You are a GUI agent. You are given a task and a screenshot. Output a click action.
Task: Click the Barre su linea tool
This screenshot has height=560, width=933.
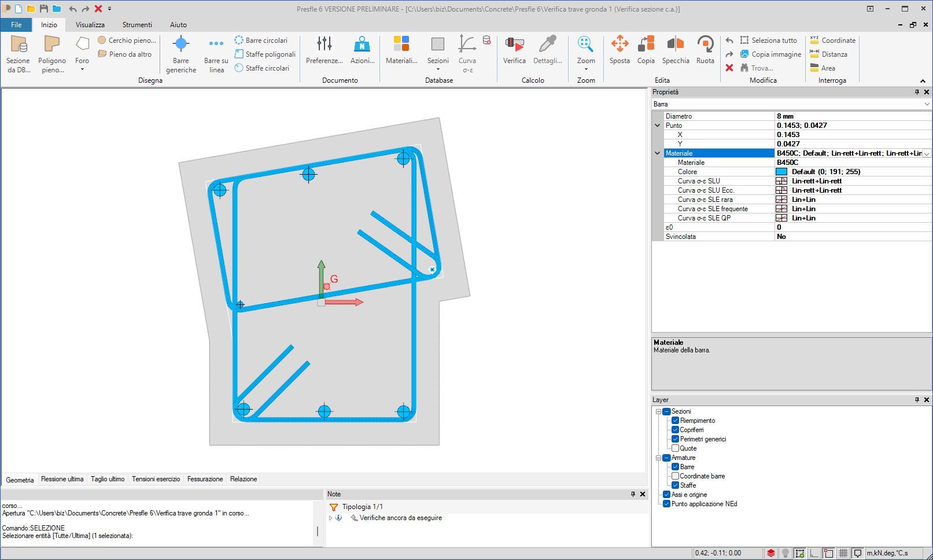tap(216, 53)
